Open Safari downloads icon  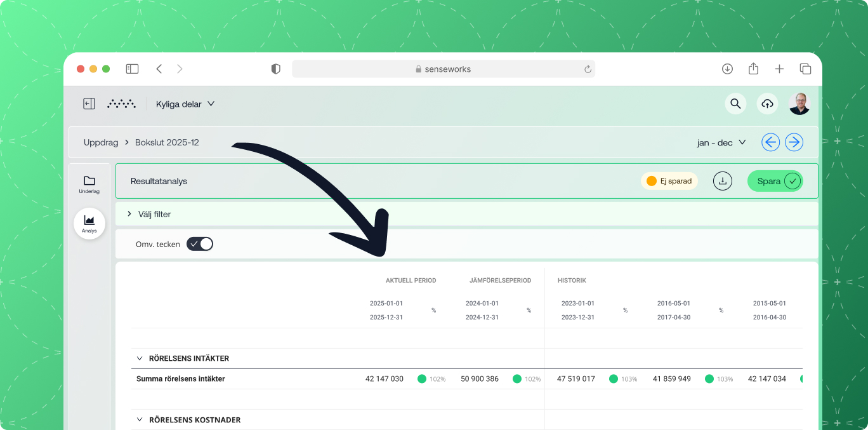coord(727,69)
